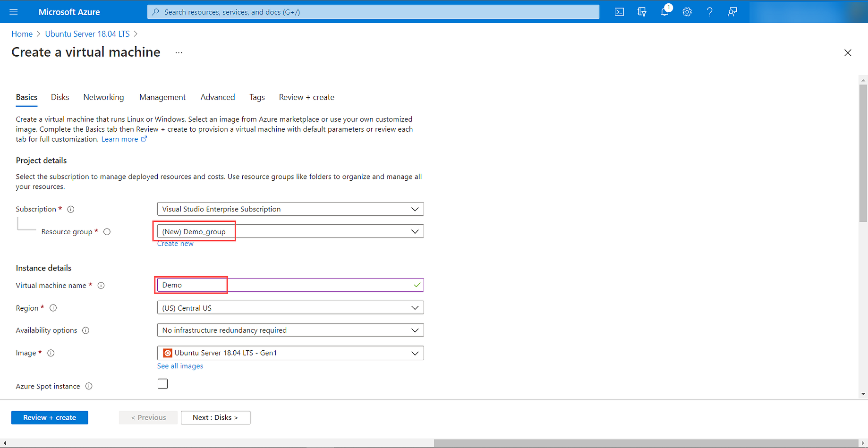Switch to the Advanced tab
The height and width of the screenshot is (448, 868).
click(x=218, y=97)
